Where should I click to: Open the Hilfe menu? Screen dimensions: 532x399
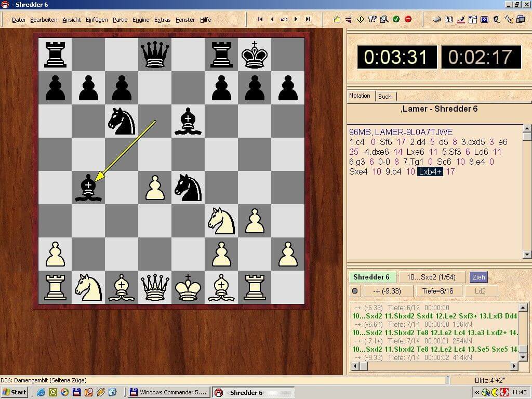coord(206,20)
